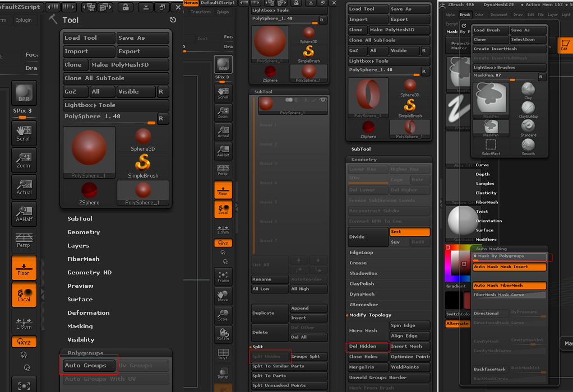
Task: Switch to the DefaultZScript tab
Action: (218, 2)
